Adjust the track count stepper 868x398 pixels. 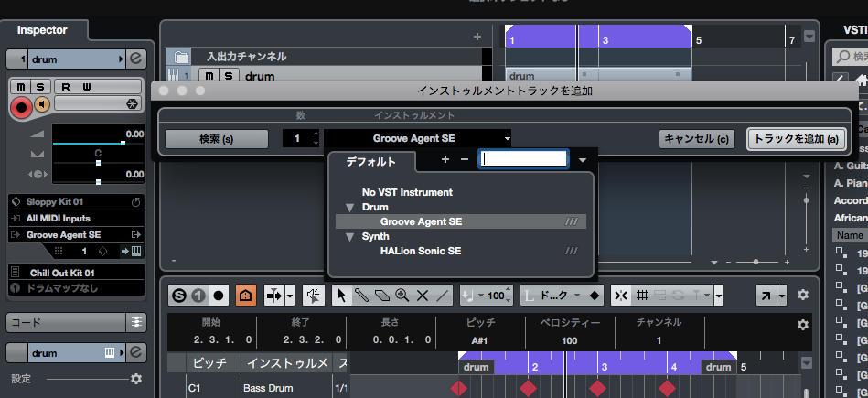point(316,138)
